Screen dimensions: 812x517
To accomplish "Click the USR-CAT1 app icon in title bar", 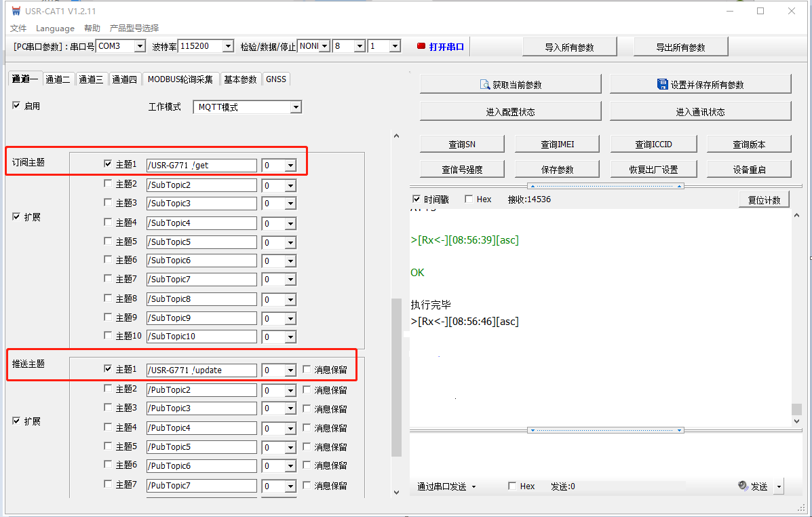I will 16,11.
